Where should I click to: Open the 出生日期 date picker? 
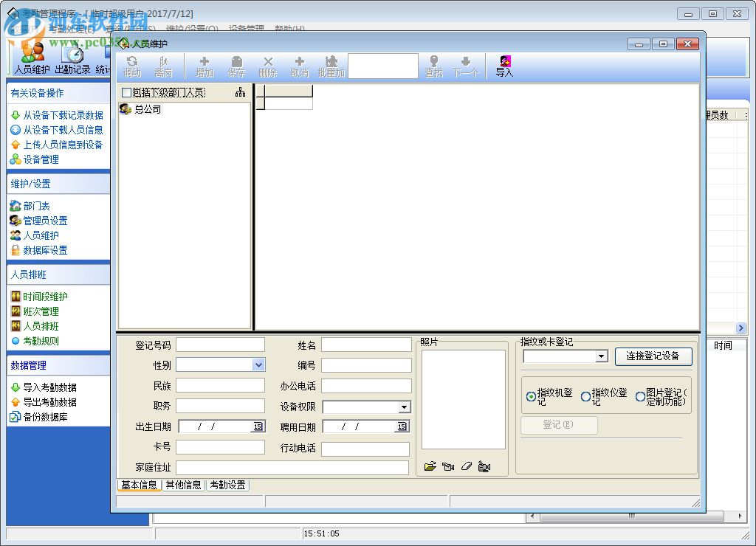258,426
